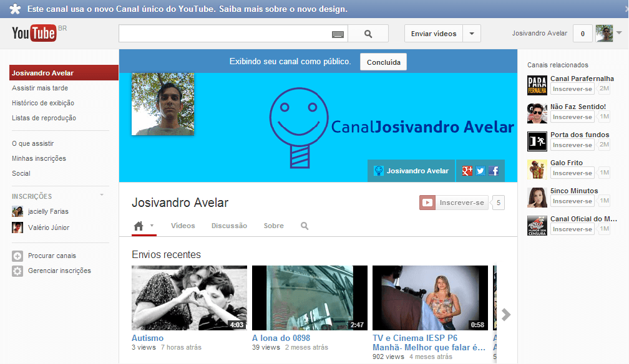The width and height of the screenshot is (629, 364).
Task: Open Galo Frito channel name link
Action: point(567,163)
